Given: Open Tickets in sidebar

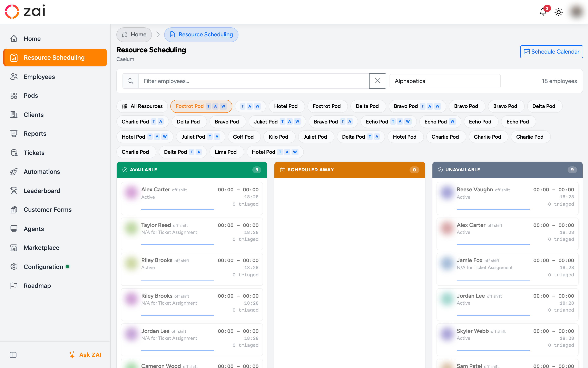Looking at the screenshot, I should (x=55, y=153).
